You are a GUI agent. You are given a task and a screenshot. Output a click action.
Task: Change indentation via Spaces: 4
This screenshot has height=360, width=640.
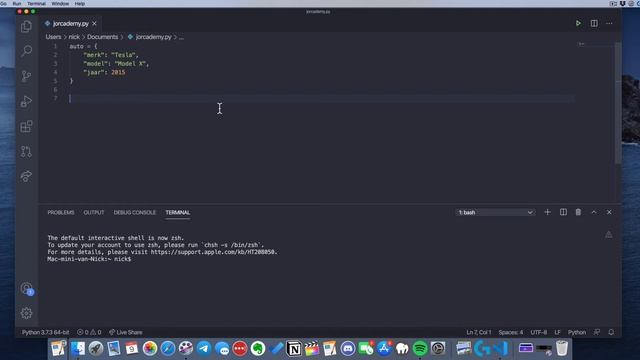511,332
